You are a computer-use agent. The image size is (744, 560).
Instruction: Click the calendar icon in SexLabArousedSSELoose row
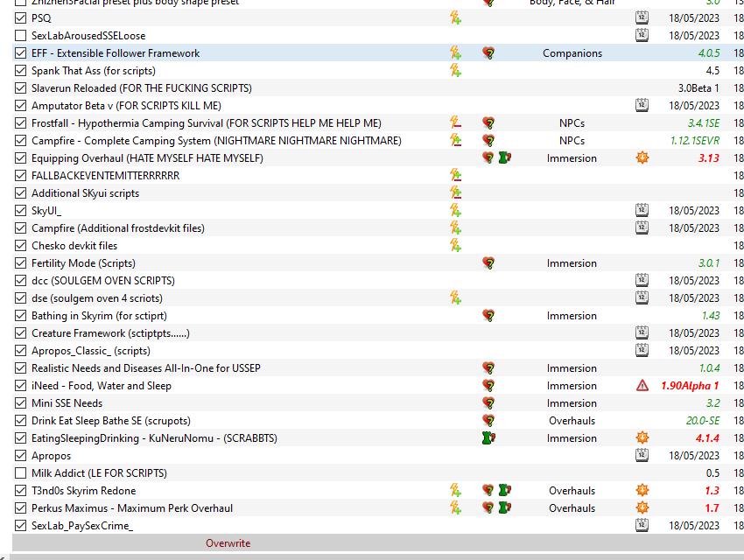(642, 36)
